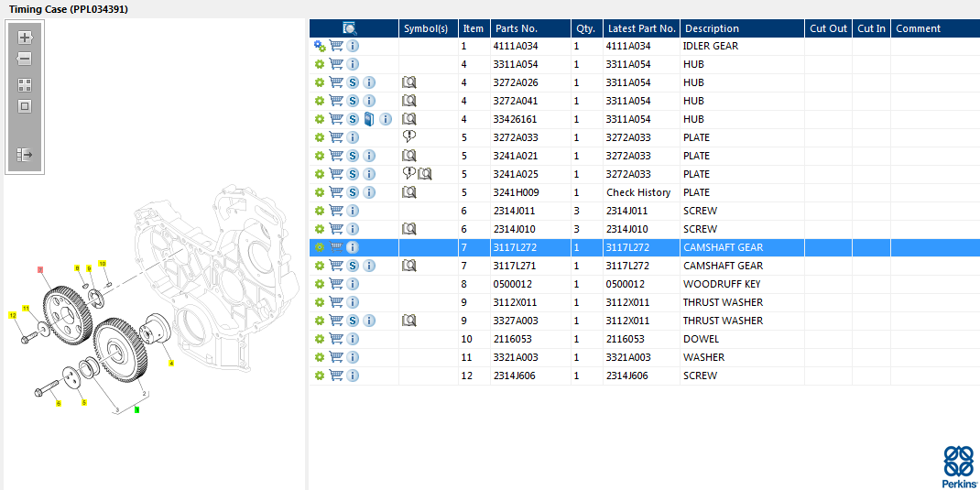Select callout 6 on the diagram

point(59,403)
